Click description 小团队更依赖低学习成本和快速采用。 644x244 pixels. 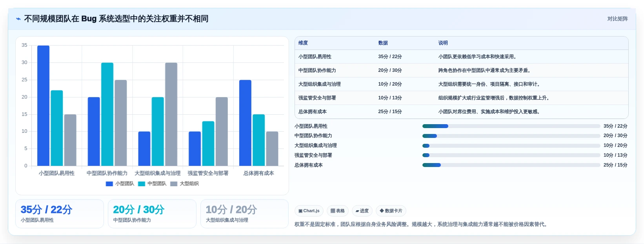[x=478, y=57]
